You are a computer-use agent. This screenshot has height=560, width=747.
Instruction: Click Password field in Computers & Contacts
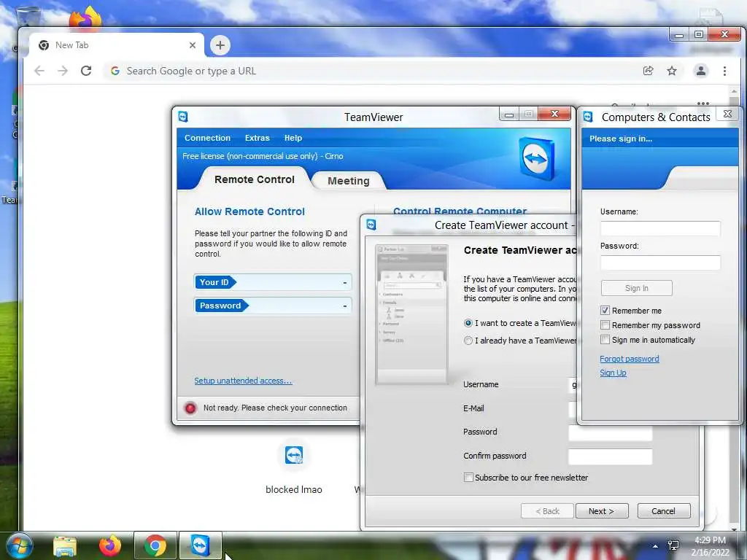tap(660, 262)
